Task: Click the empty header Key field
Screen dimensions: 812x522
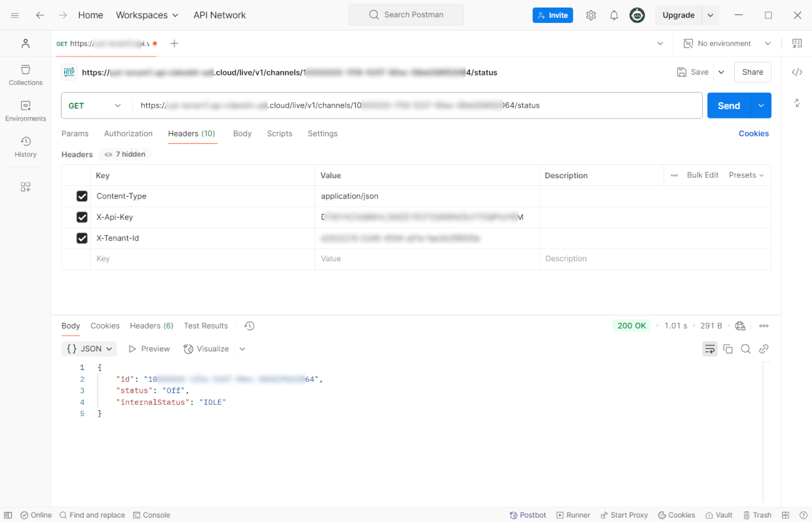Action: click(202, 259)
